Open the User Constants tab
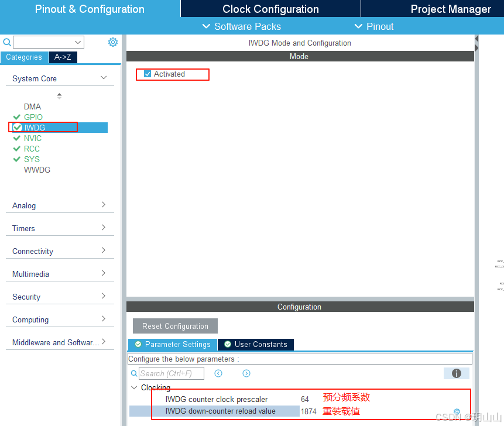 click(x=256, y=345)
